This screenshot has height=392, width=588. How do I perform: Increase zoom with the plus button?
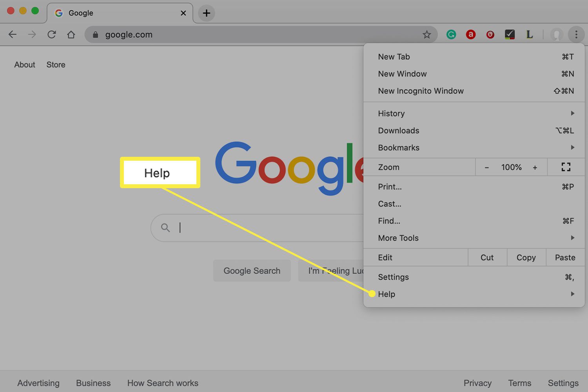coord(535,167)
